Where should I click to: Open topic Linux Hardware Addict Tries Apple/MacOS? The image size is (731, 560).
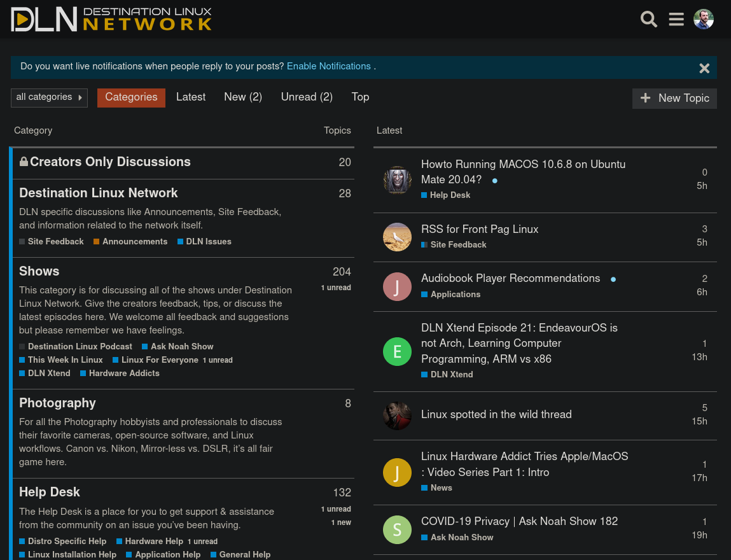pyautogui.click(x=524, y=465)
